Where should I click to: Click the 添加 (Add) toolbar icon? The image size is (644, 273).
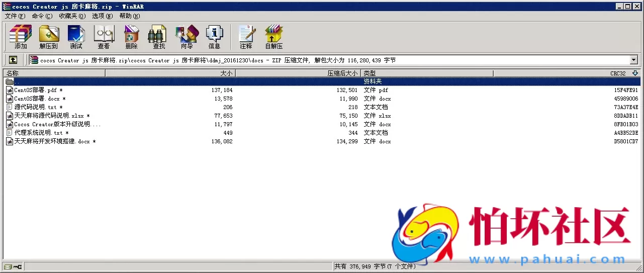[21, 34]
